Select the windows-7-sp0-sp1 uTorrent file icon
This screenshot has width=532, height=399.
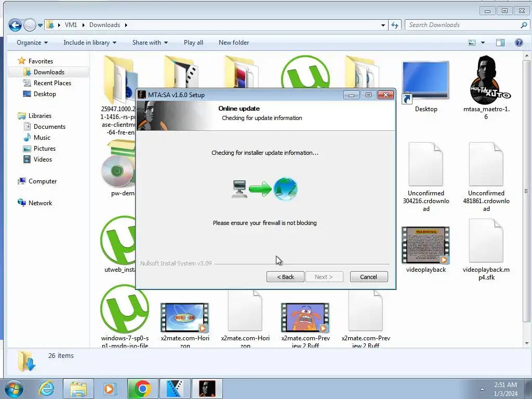[x=125, y=310]
